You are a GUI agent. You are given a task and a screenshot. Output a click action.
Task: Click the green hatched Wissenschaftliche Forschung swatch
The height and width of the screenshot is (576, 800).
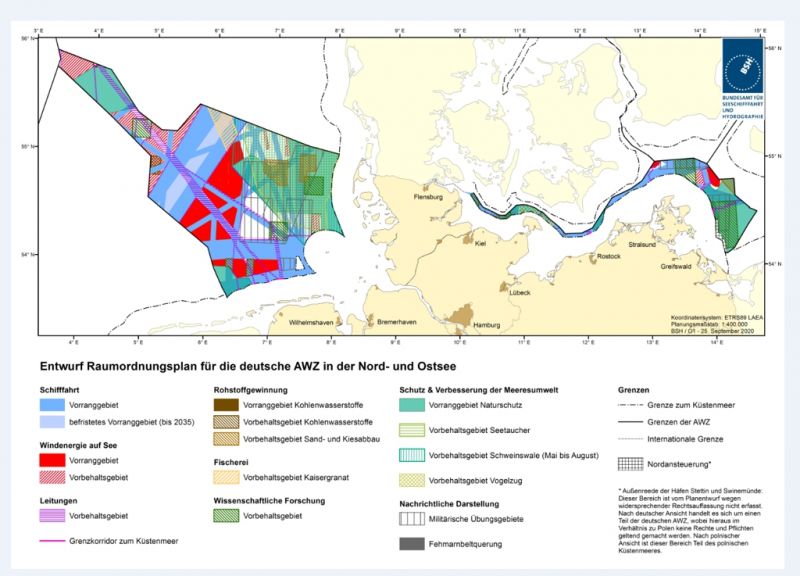[x=226, y=516]
